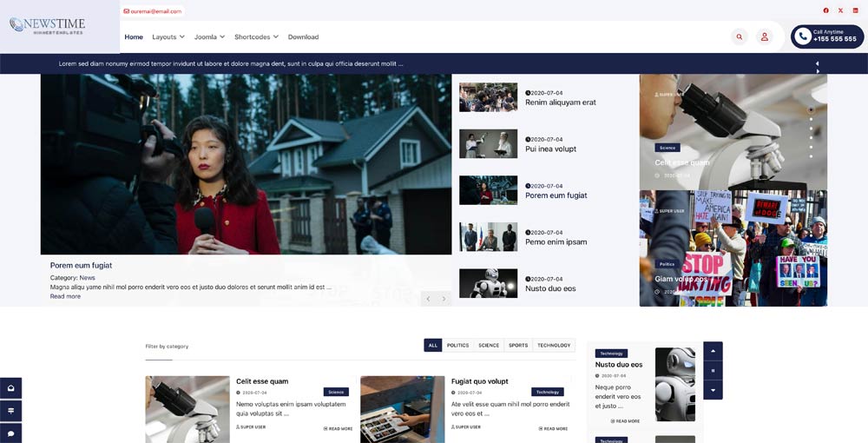The width and height of the screenshot is (868, 443).
Task: Filter articles by TECHNOLOGY
Action: click(x=554, y=345)
